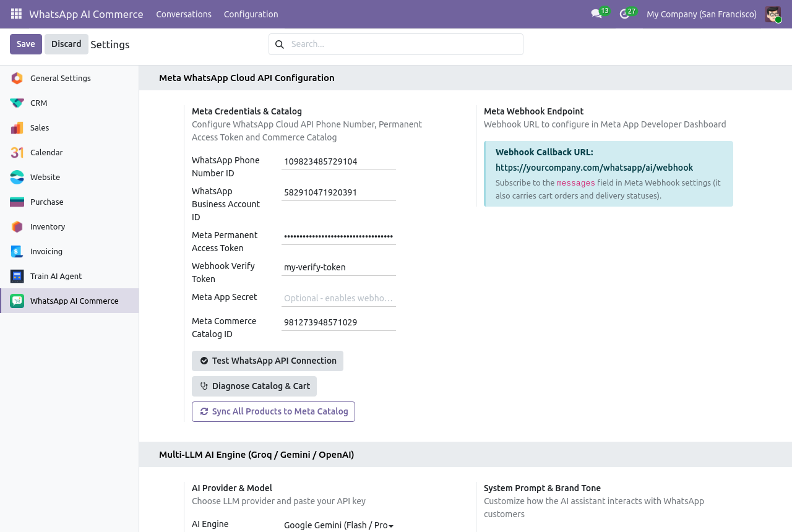The width and height of the screenshot is (792, 532).
Task: Click the magnifier icon in the search bar
Action: pos(280,45)
